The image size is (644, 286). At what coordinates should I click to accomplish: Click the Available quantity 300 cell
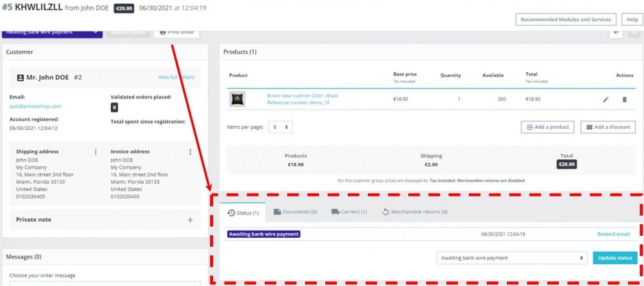point(502,99)
